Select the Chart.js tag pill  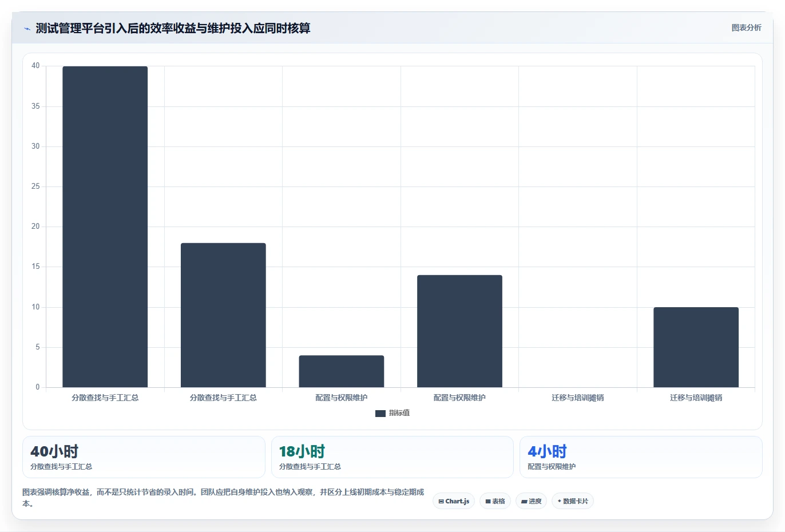pos(454,501)
